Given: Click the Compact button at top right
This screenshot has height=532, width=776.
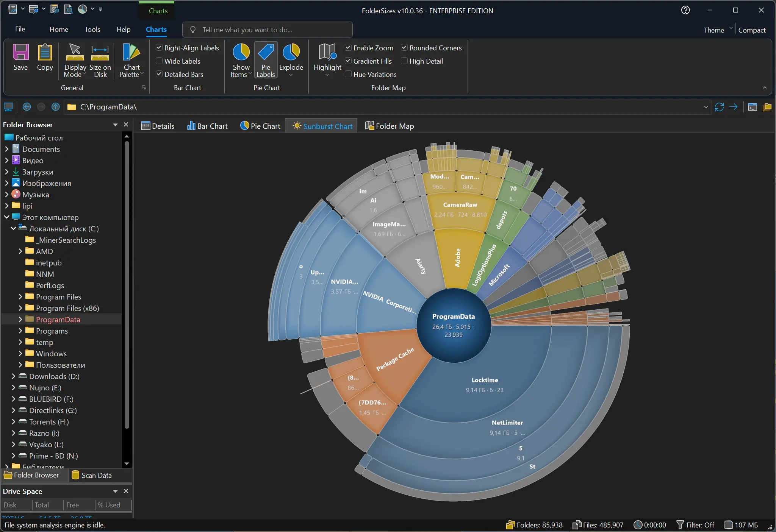Looking at the screenshot, I should coord(752,30).
